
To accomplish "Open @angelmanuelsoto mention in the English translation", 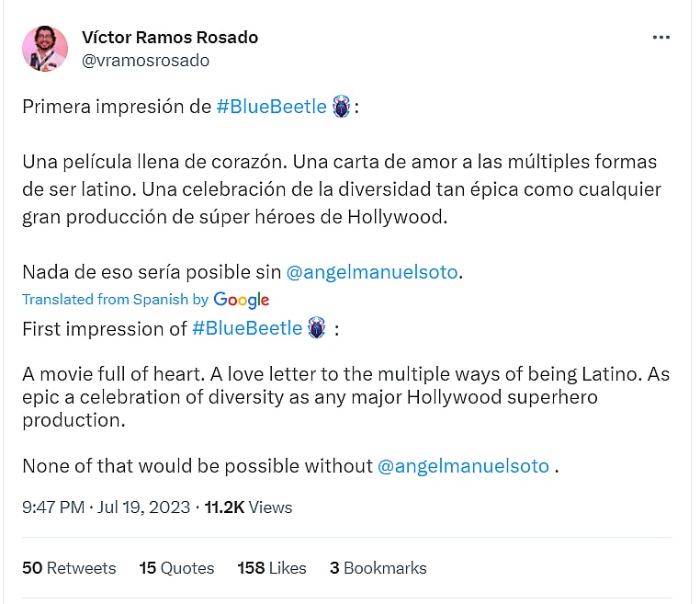I will click(463, 466).
